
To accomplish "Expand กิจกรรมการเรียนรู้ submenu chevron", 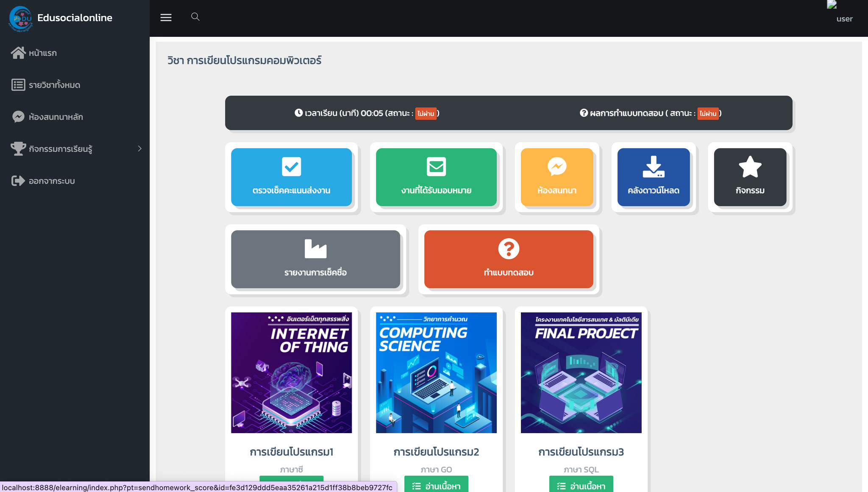I will (x=139, y=149).
